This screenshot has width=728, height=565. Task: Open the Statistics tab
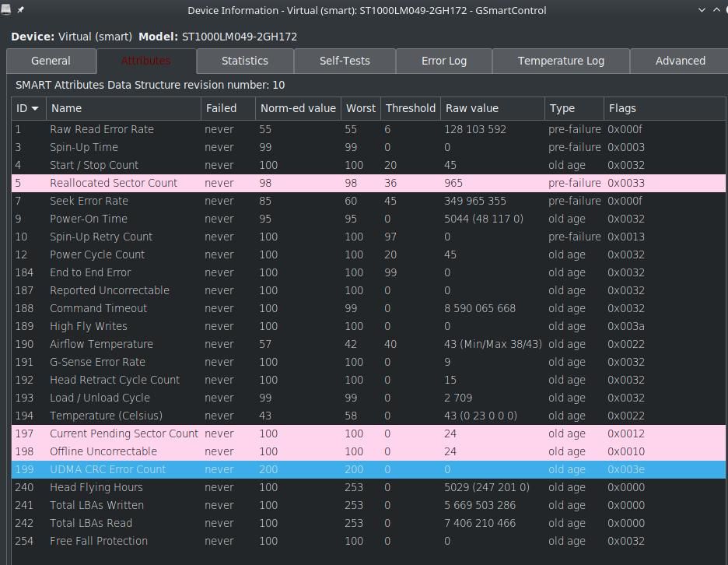[x=245, y=61]
